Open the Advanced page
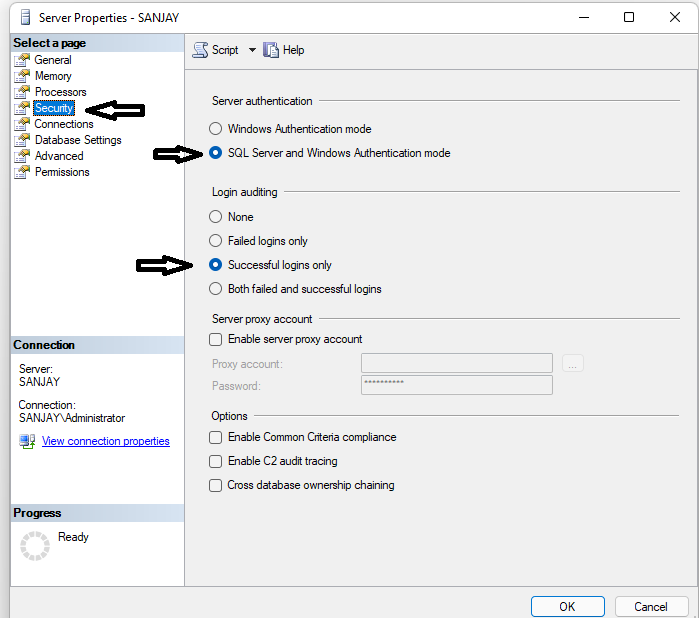699x618 pixels. coord(59,156)
